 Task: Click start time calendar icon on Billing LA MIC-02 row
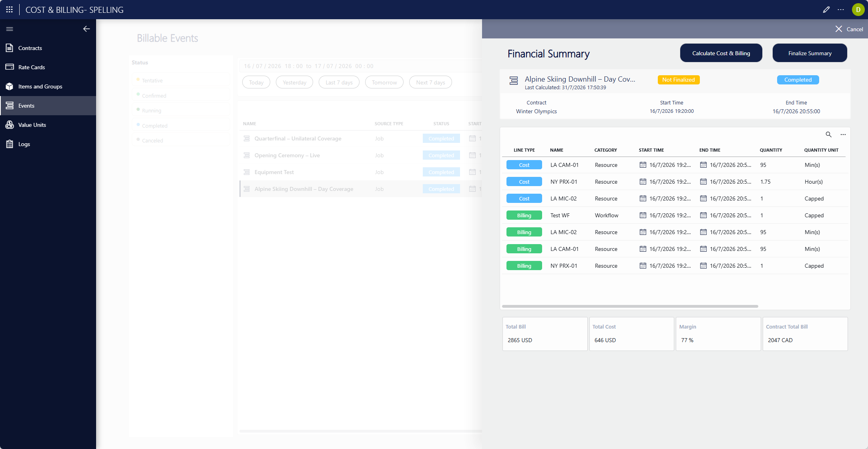click(643, 232)
